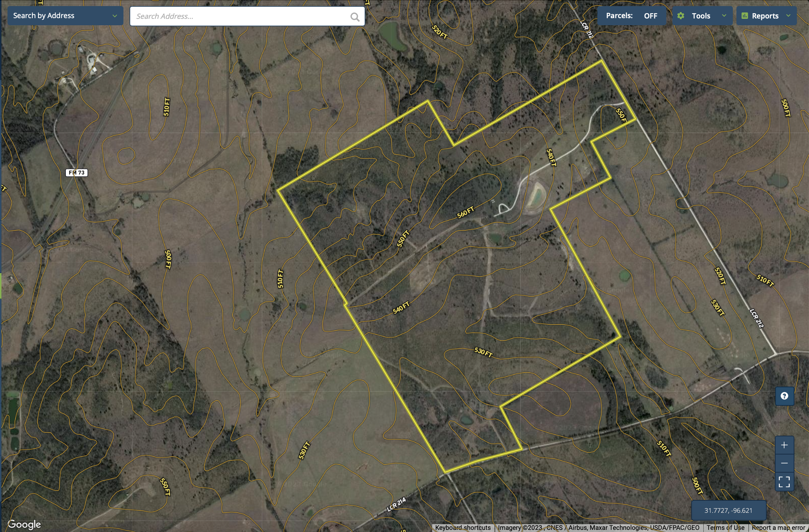Zoom in with the plus button
Viewport: 809px width, 532px height.
pos(784,445)
